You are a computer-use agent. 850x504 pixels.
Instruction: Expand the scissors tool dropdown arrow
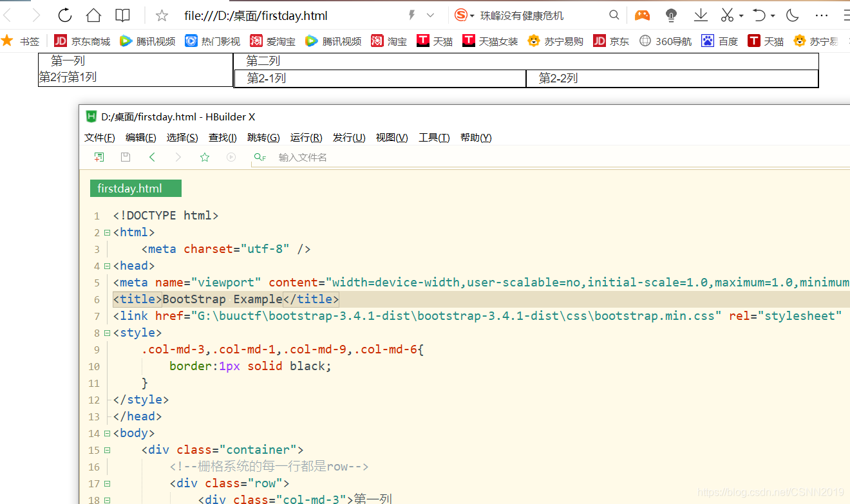[x=741, y=16]
